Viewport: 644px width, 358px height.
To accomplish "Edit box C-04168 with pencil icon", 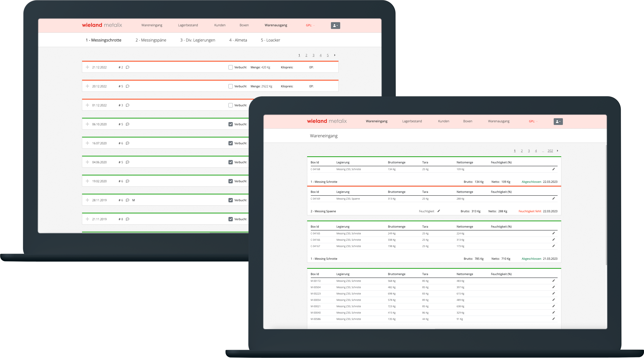I will (554, 169).
